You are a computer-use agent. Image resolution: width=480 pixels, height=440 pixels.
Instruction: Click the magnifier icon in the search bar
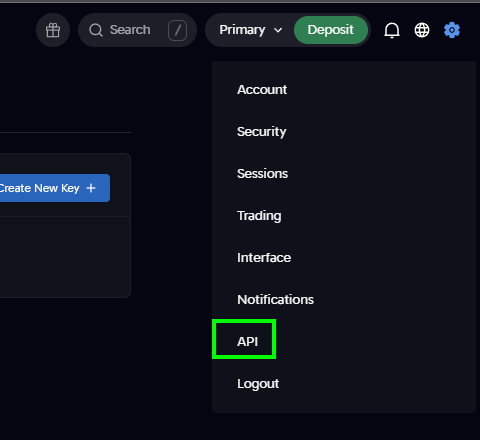pyautogui.click(x=96, y=30)
